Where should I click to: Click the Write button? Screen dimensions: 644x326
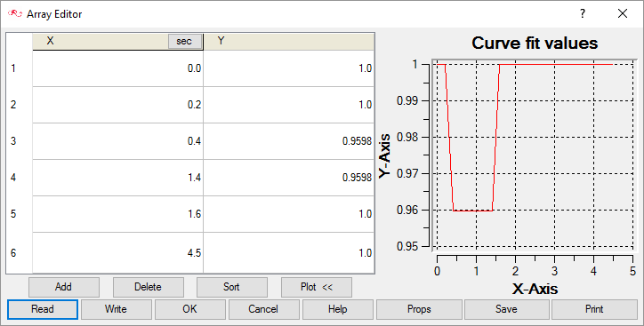117,309
